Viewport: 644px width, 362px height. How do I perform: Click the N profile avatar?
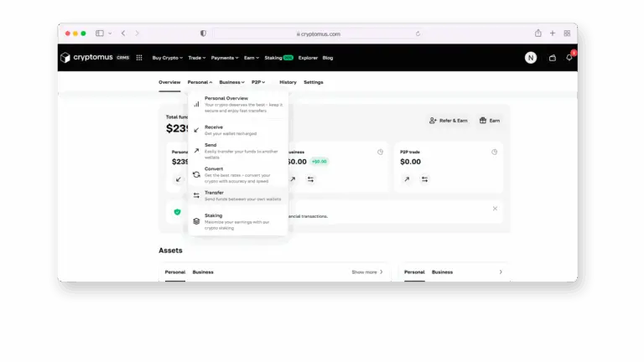tap(531, 58)
